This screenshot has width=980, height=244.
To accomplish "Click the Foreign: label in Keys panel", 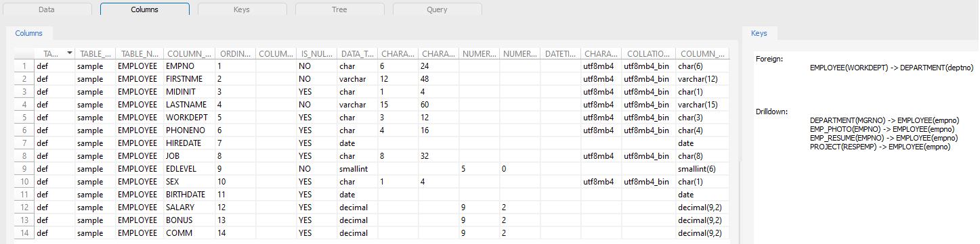I will click(769, 59).
